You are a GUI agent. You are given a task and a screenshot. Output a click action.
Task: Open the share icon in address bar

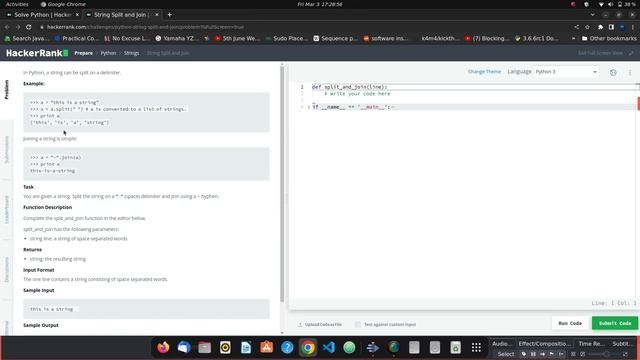[x=576, y=27]
